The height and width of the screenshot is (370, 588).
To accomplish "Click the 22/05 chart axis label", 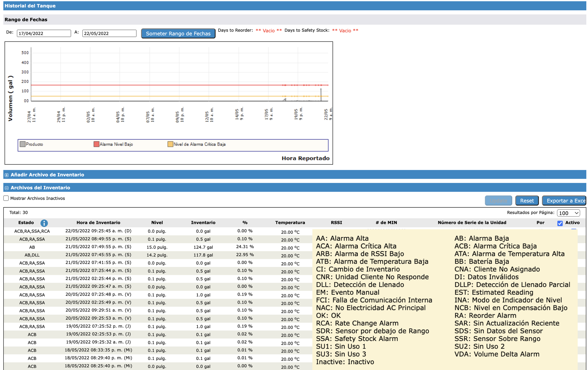I will (x=328, y=114).
